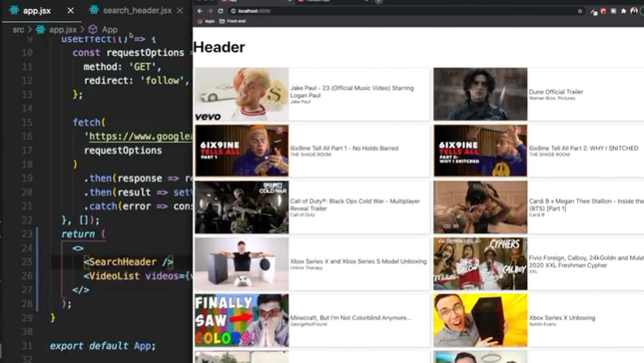The height and width of the screenshot is (363, 644).
Task: Click the site info icon in address bar
Action: coord(233,11)
